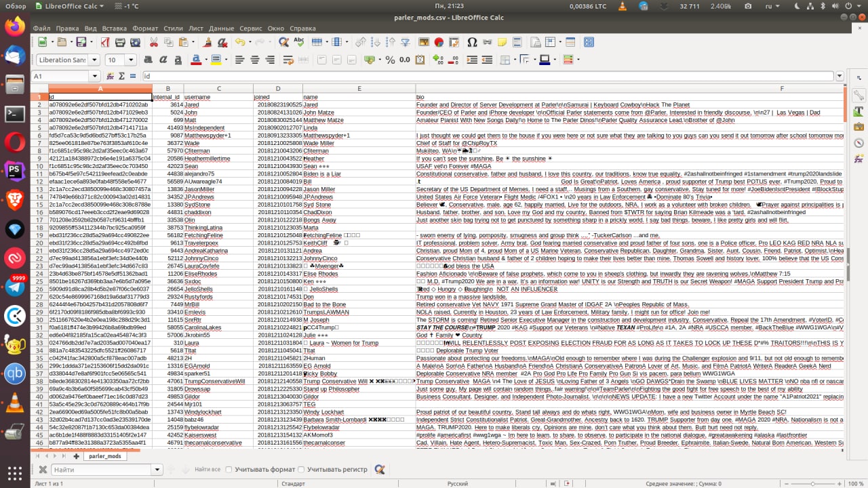Format cell as percent icon
This screenshot has height=488, width=868.
tap(390, 60)
